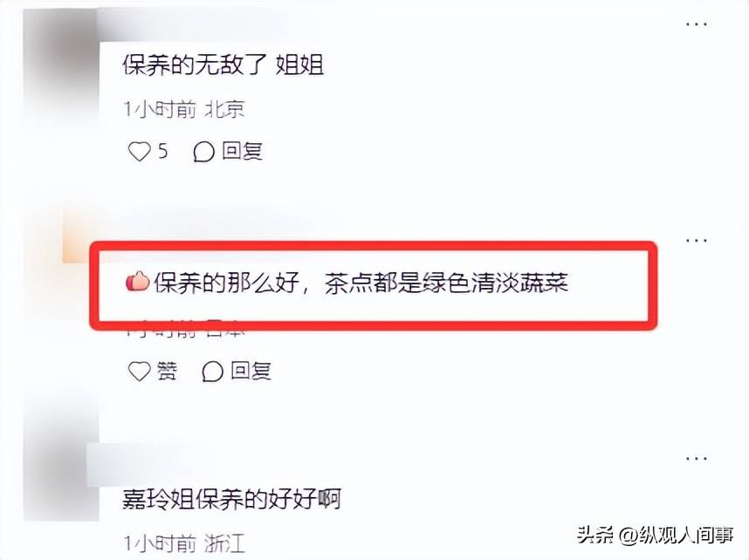
Task: Click the like count 5 beside the heart
Action: tap(163, 151)
